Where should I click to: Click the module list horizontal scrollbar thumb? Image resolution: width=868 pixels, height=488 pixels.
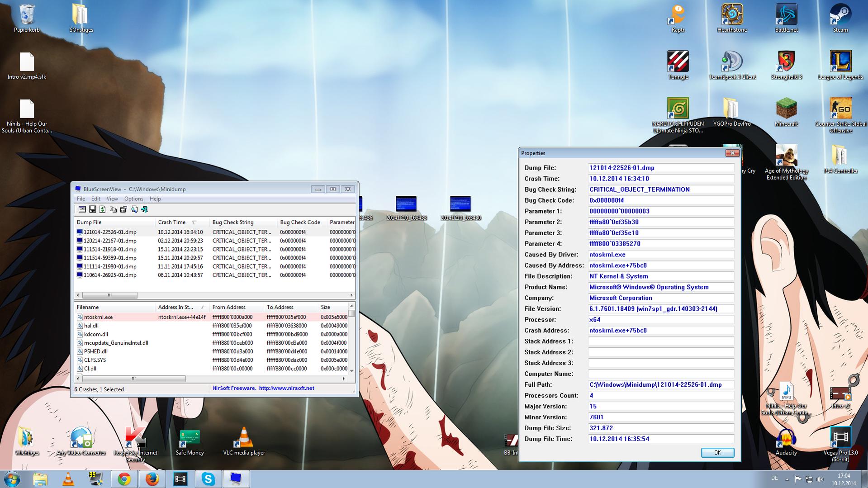(133, 379)
